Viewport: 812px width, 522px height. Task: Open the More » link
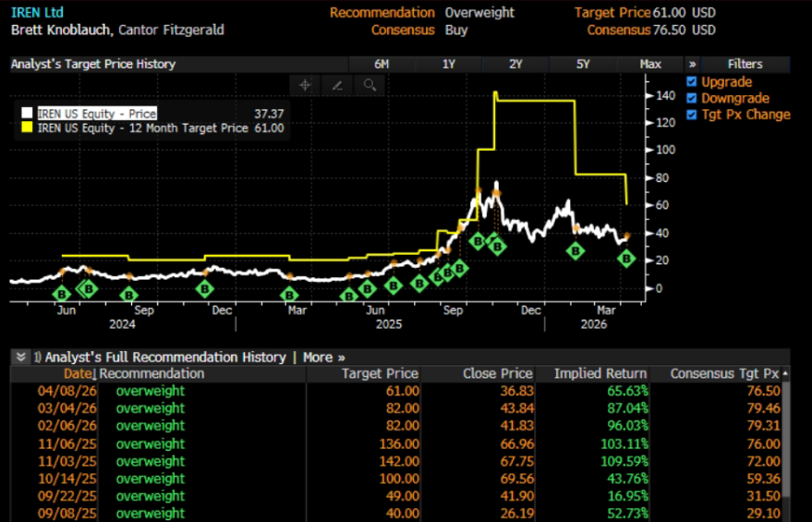323,358
